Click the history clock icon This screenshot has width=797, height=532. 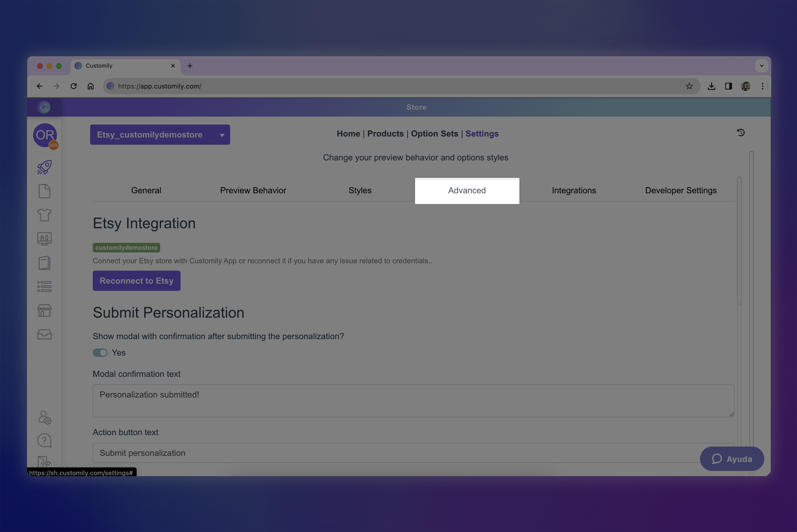click(x=741, y=133)
